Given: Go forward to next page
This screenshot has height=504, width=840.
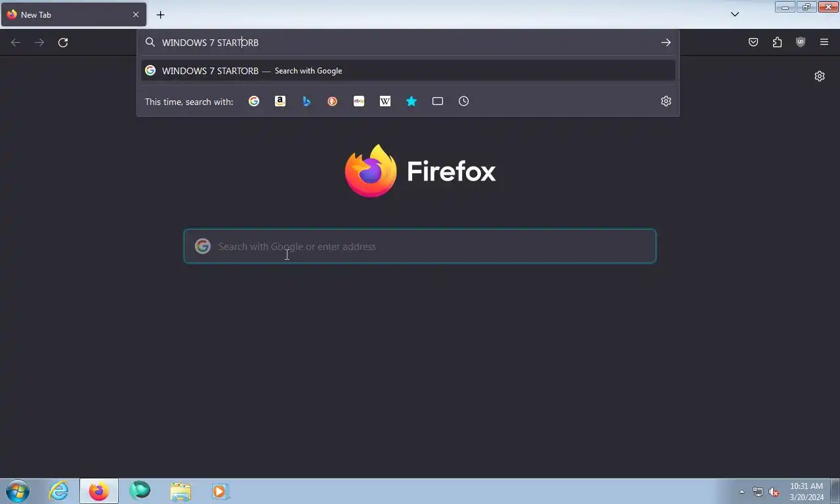Looking at the screenshot, I should [39, 43].
